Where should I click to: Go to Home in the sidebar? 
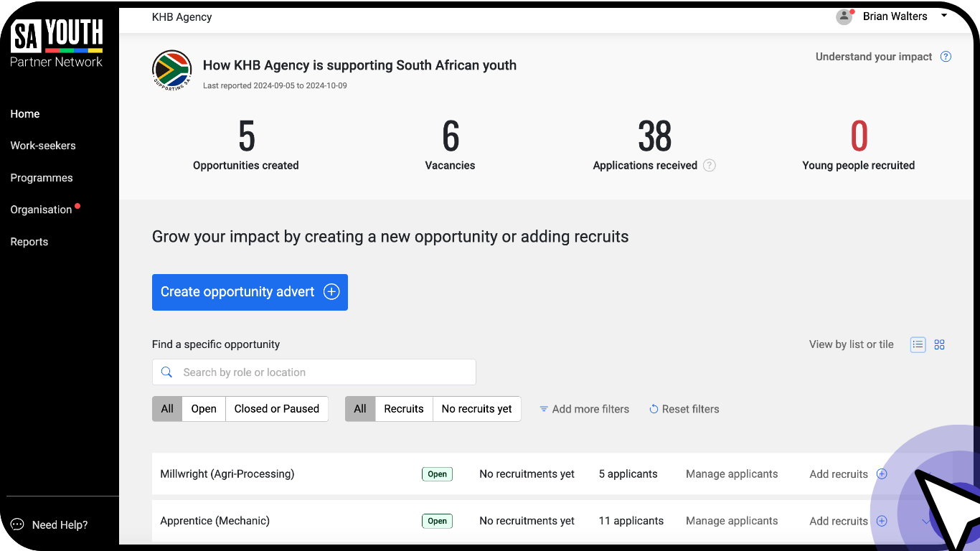coord(25,114)
